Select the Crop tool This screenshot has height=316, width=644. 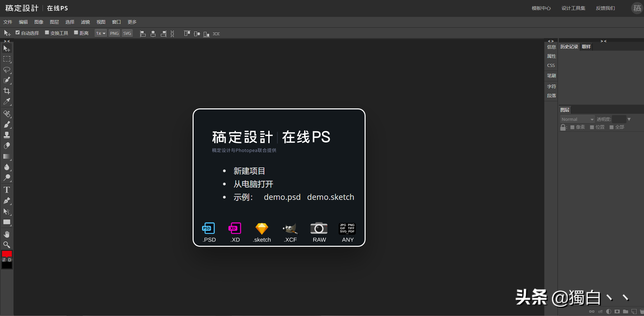click(x=7, y=91)
